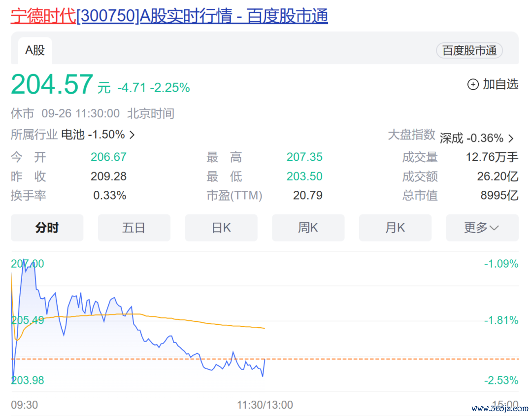Click the 成交额 value 26.20亿

(x=498, y=176)
